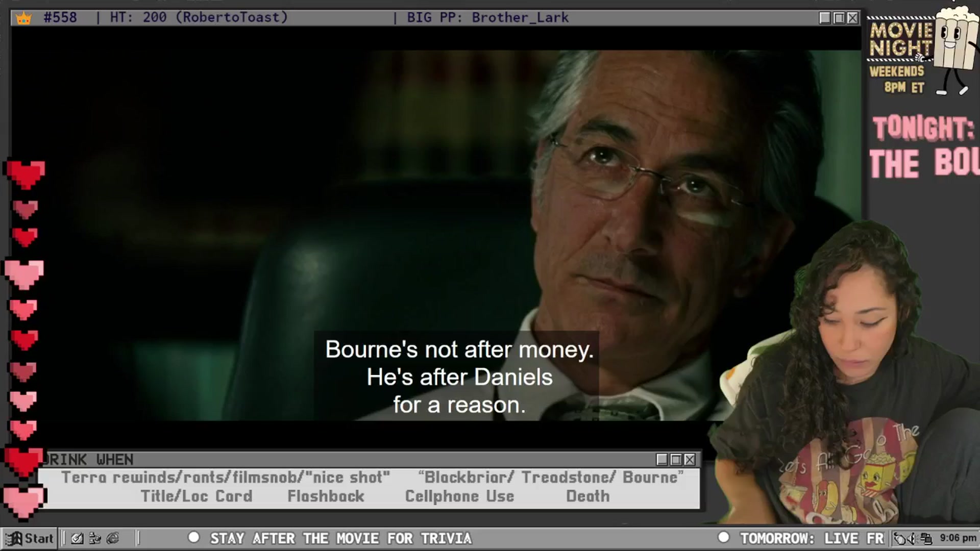
Task: Minimize the Drink When window
Action: [662, 460]
